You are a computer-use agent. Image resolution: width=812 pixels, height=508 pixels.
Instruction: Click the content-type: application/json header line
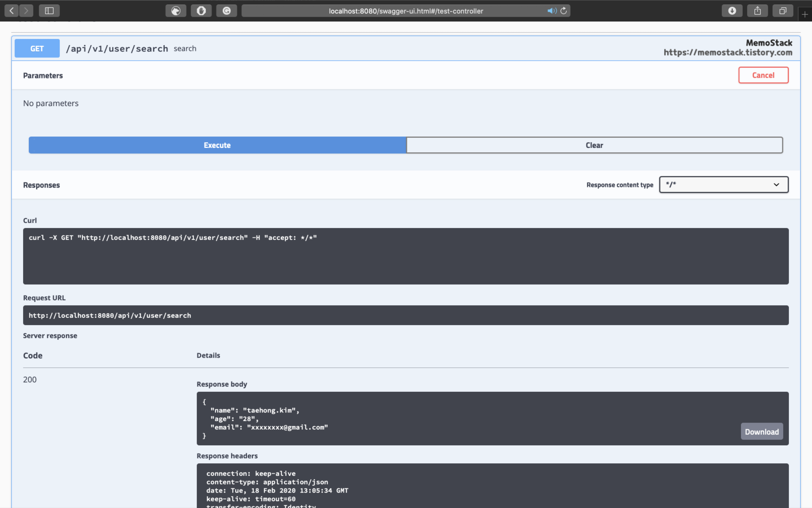pyautogui.click(x=267, y=482)
